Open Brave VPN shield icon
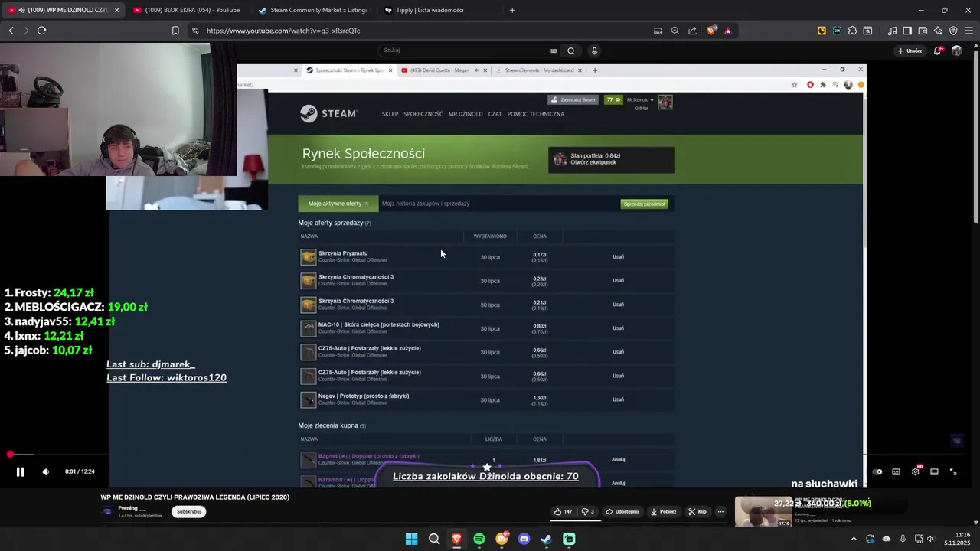The image size is (980, 551). coord(953,31)
